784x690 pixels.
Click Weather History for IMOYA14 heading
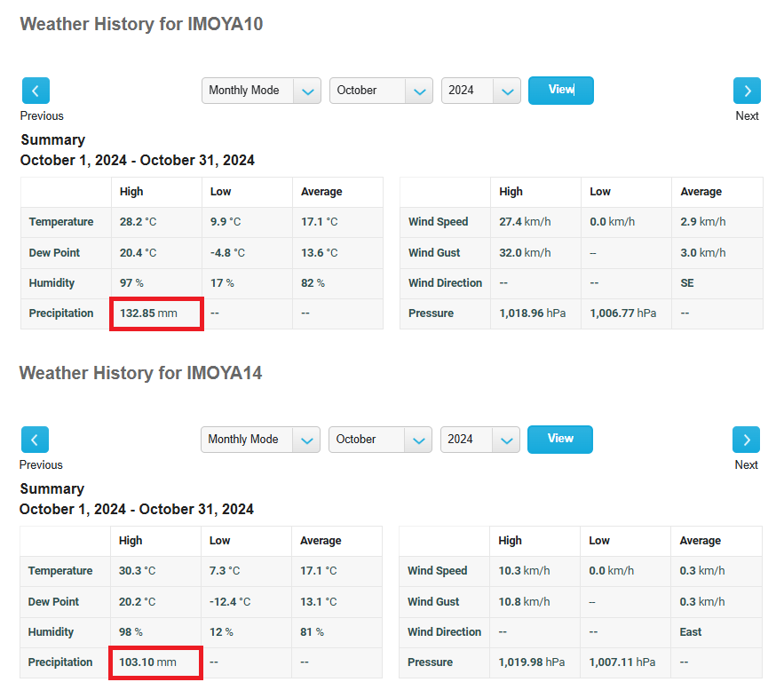pyautogui.click(x=140, y=373)
